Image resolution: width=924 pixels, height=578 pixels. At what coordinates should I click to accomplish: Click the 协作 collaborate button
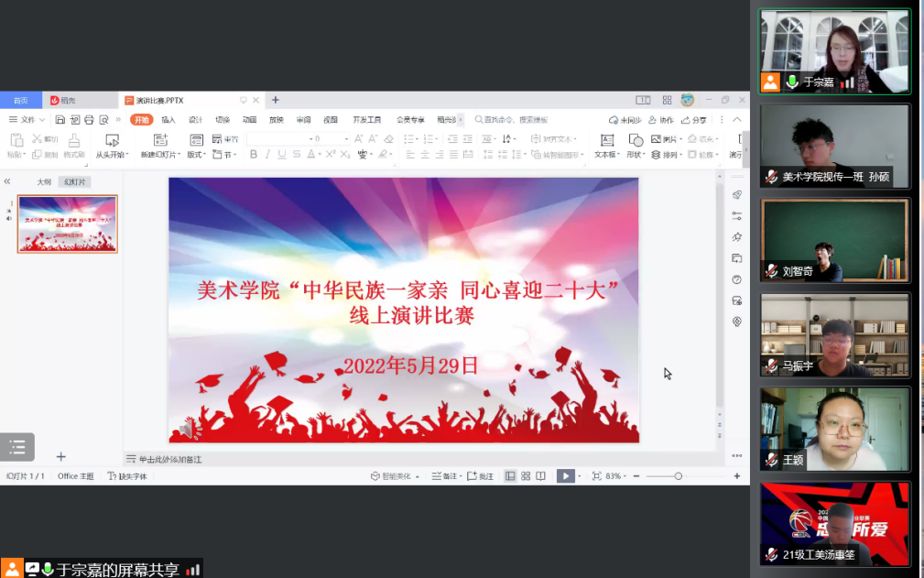[x=661, y=120]
